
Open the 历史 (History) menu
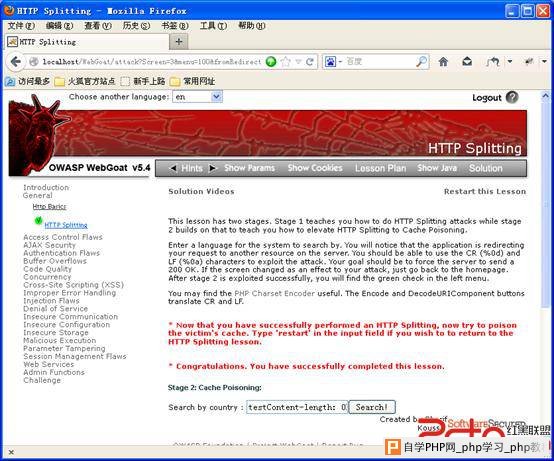(136, 26)
